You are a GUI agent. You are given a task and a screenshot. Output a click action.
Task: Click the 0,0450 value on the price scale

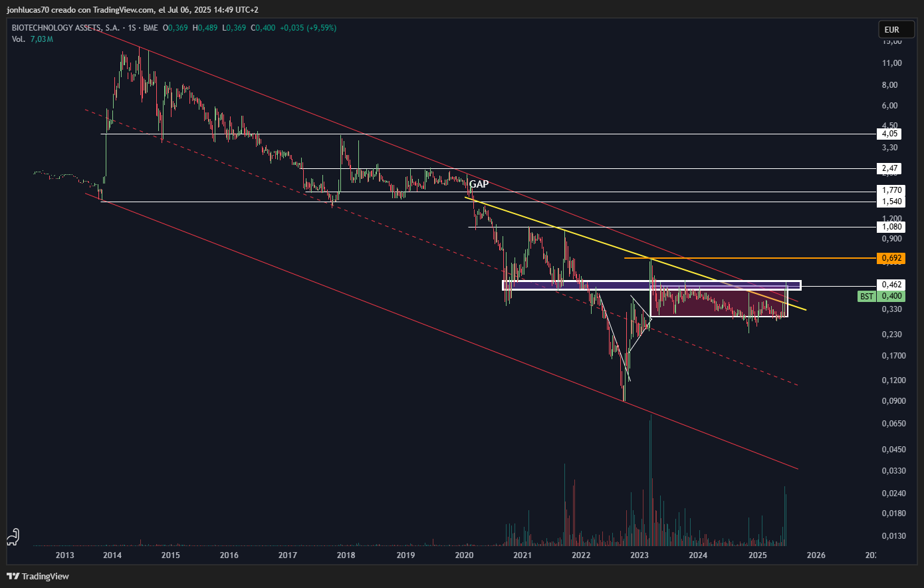tap(894, 450)
